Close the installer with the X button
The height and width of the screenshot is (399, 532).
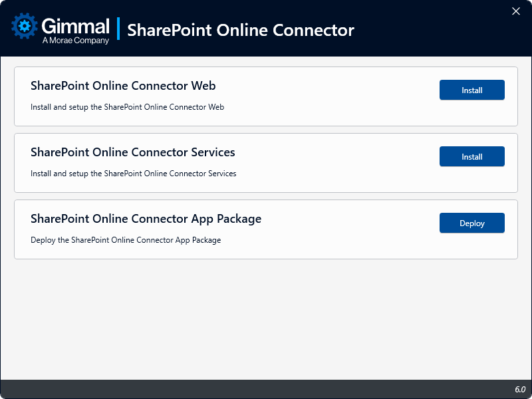click(516, 11)
